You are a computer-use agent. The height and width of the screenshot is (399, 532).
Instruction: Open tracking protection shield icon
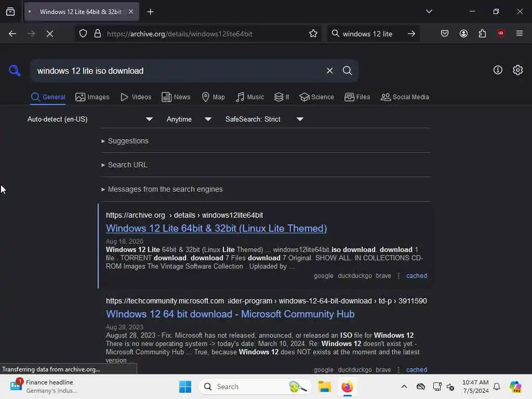[83, 34]
